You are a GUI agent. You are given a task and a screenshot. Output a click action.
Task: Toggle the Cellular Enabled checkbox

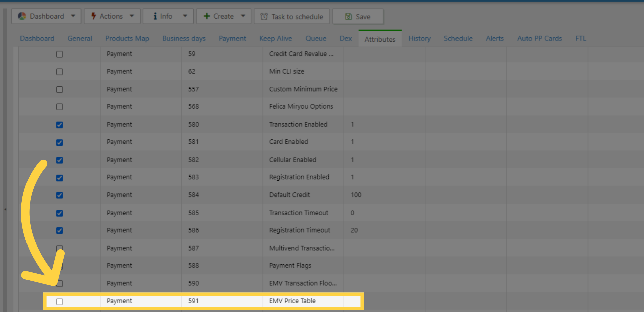[x=60, y=160]
